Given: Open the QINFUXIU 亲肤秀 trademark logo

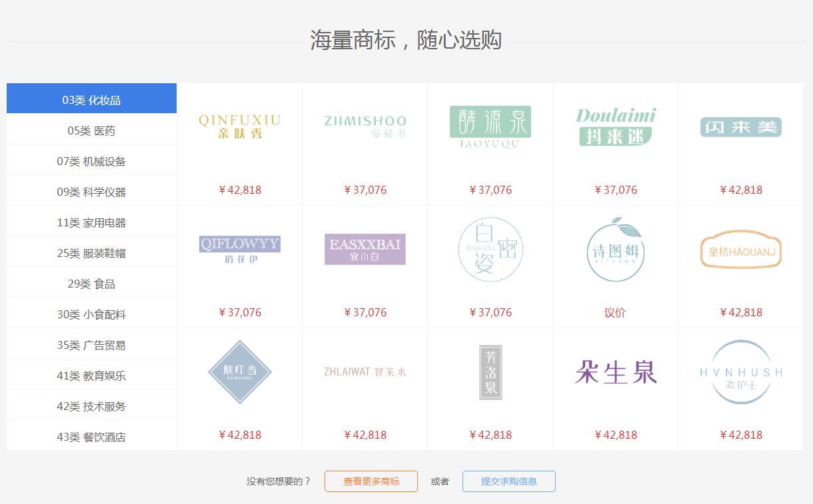Looking at the screenshot, I should pos(240,126).
